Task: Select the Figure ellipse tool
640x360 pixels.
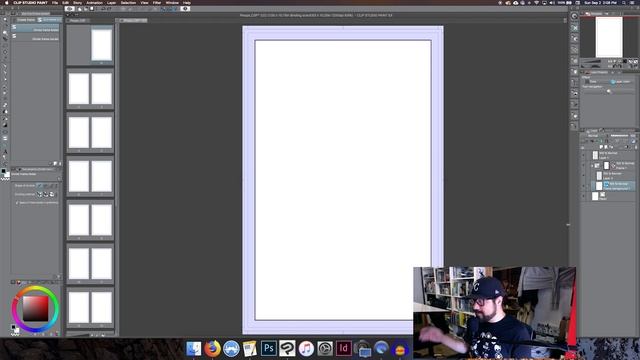Action: click(5, 132)
